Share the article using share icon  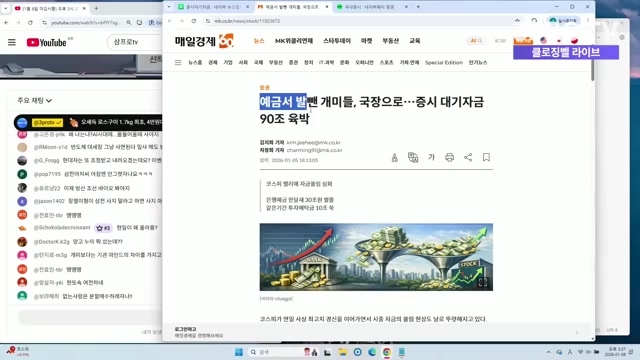click(468, 157)
